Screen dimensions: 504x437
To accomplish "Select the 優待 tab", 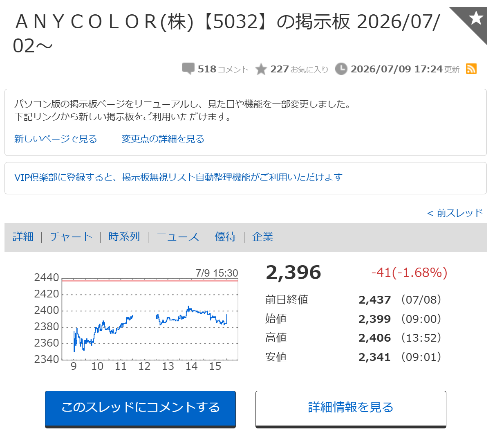I will tap(226, 237).
